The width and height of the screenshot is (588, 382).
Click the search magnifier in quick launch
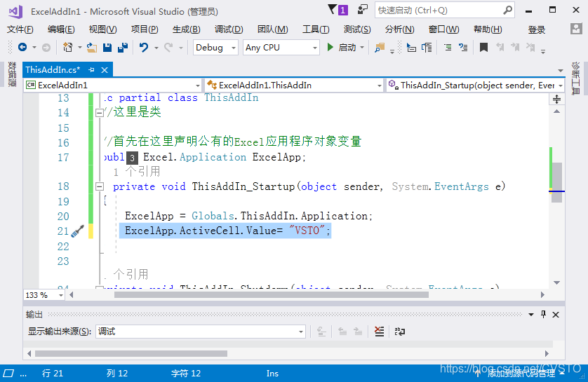click(507, 10)
